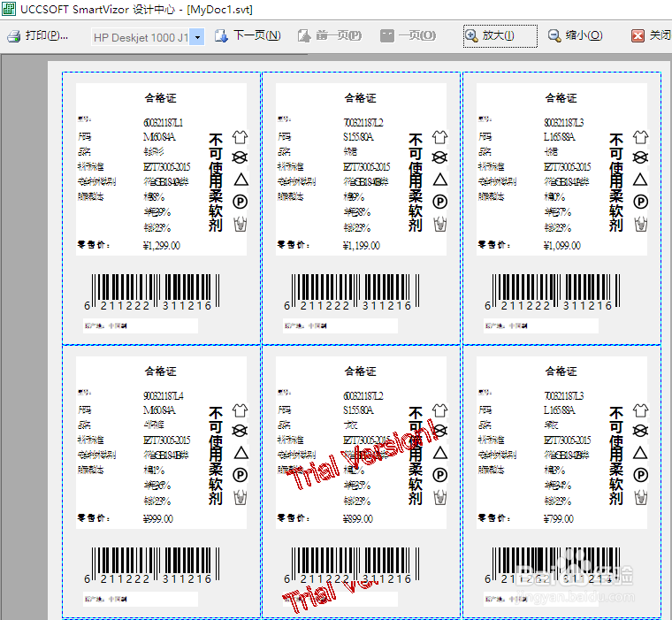Click the SmartVizor app icon in title bar
This screenshot has height=620, width=672.
coord(9,9)
